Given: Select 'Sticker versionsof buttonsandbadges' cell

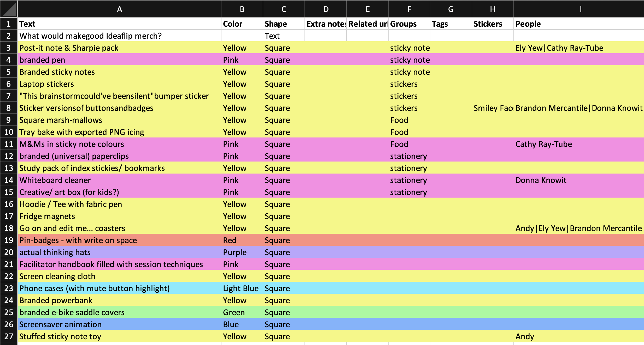Looking at the screenshot, I should pyautogui.click(x=119, y=108).
